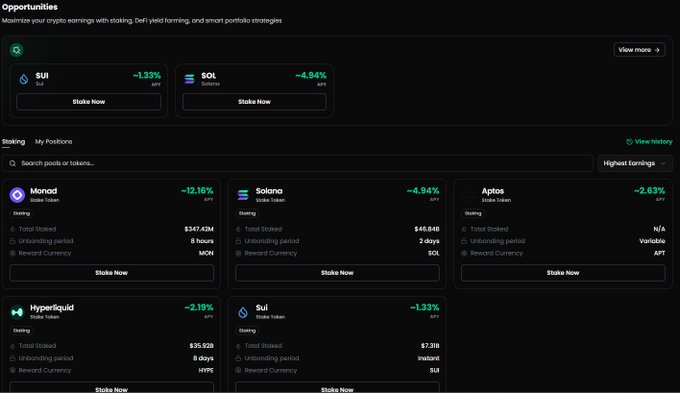Image resolution: width=680 pixels, height=393 pixels.
Task: Click the Total Staked icon on Solana card
Action: (238, 229)
